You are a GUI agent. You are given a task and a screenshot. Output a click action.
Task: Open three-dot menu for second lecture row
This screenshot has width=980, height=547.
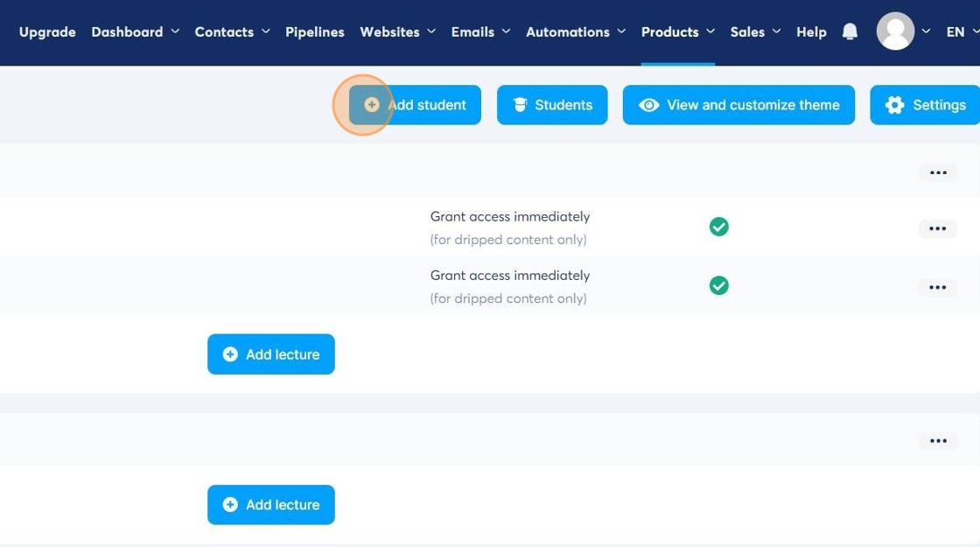[x=937, y=287]
